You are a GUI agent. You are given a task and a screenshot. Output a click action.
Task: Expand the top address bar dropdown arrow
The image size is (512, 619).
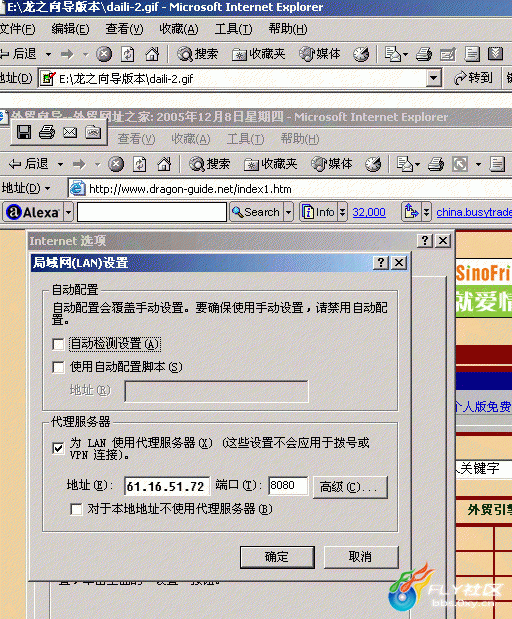tap(433, 78)
